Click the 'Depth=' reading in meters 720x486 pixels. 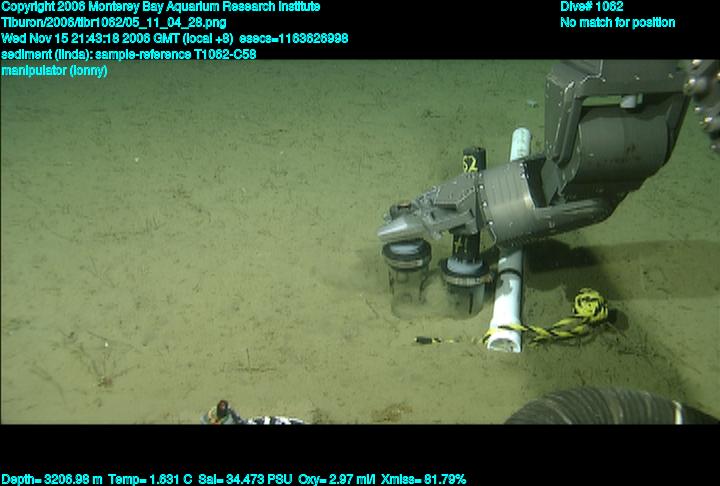point(52,479)
